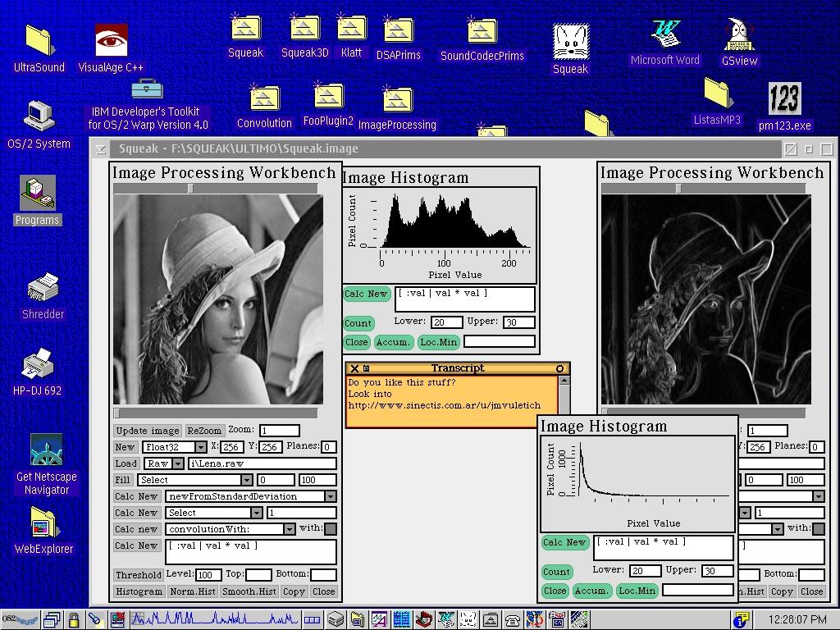Launch the pm123.exe desktop icon
The width and height of the screenshot is (840, 630).
[x=784, y=99]
